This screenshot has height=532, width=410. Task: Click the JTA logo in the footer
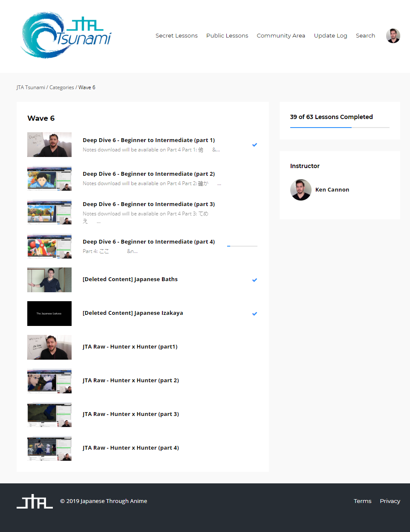click(35, 501)
